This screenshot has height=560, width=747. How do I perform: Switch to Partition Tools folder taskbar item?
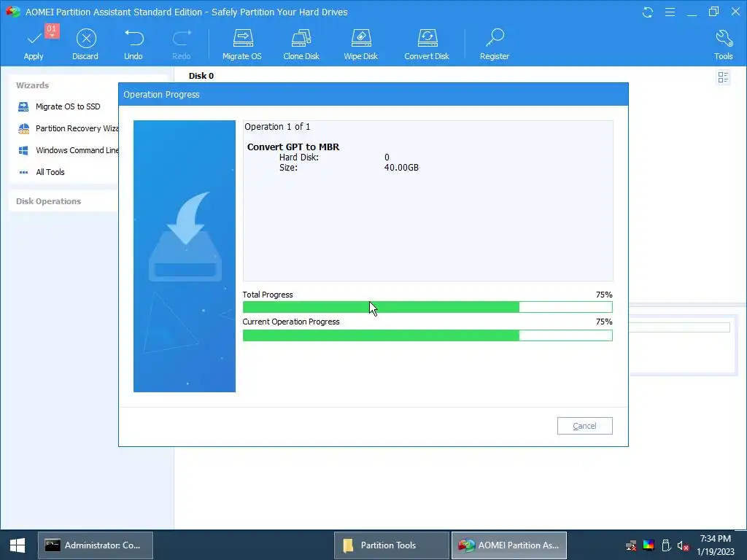[x=391, y=545]
